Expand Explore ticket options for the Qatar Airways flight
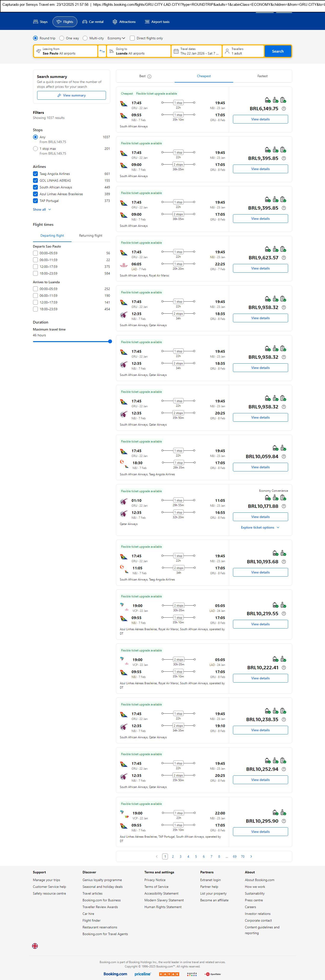The height and width of the screenshot is (980, 325). (260, 528)
